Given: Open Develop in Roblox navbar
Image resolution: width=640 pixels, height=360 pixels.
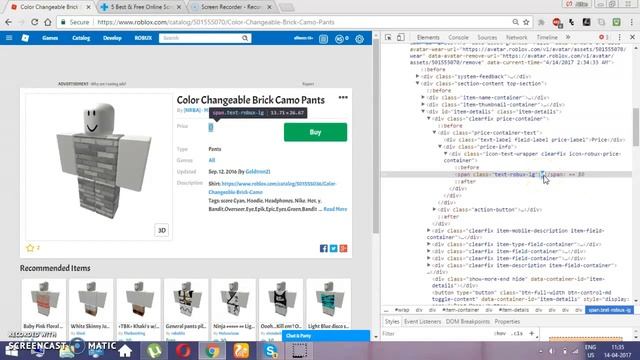Looking at the screenshot, I should pos(112,38).
